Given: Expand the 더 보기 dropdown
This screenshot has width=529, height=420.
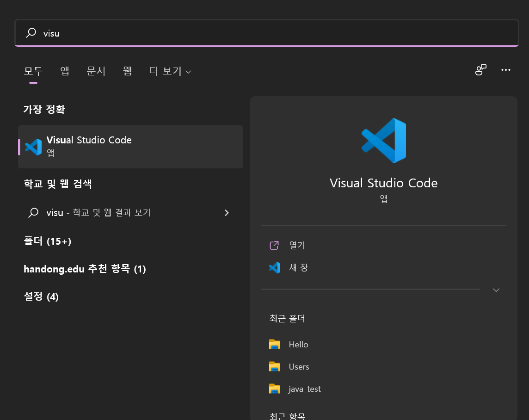Looking at the screenshot, I should [170, 71].
